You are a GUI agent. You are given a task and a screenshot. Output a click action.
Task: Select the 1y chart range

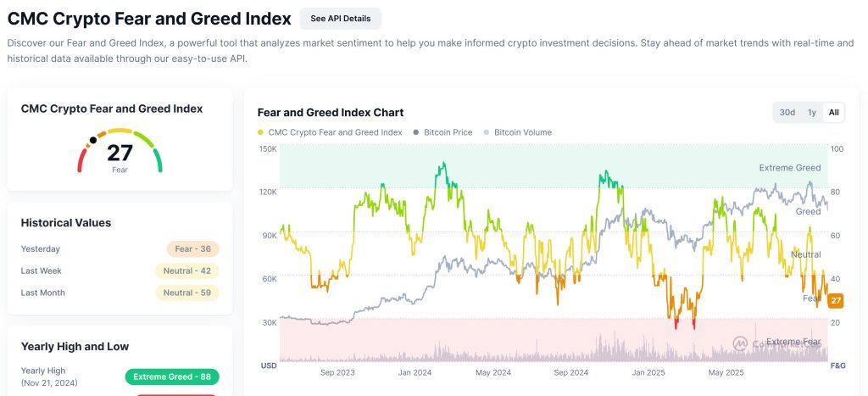[x=811, y=112]
